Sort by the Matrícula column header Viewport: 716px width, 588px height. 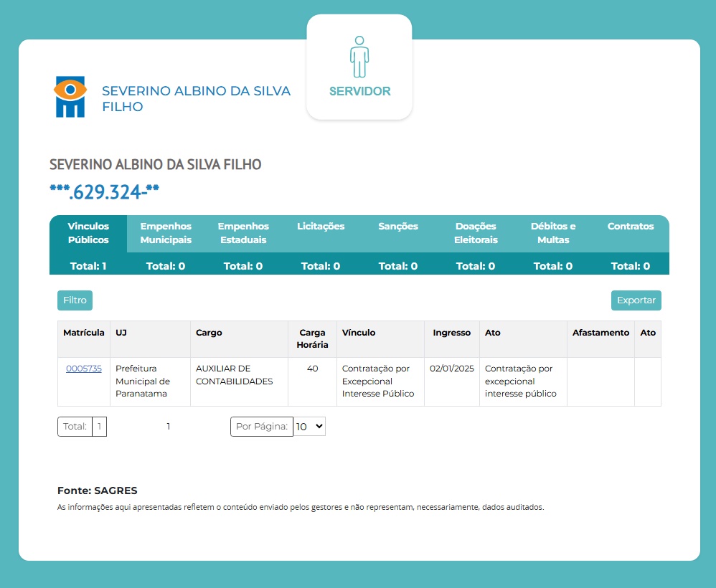[x=84, y=333]
